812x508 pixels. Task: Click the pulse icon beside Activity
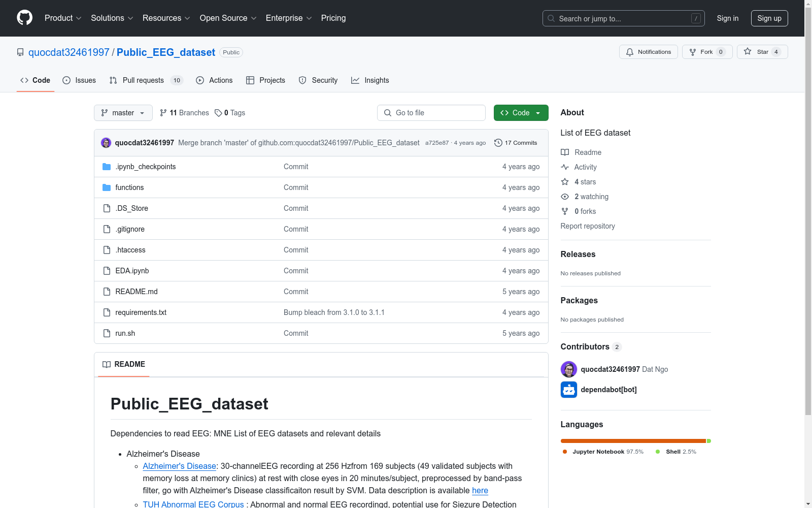click(x=565, y=167)
